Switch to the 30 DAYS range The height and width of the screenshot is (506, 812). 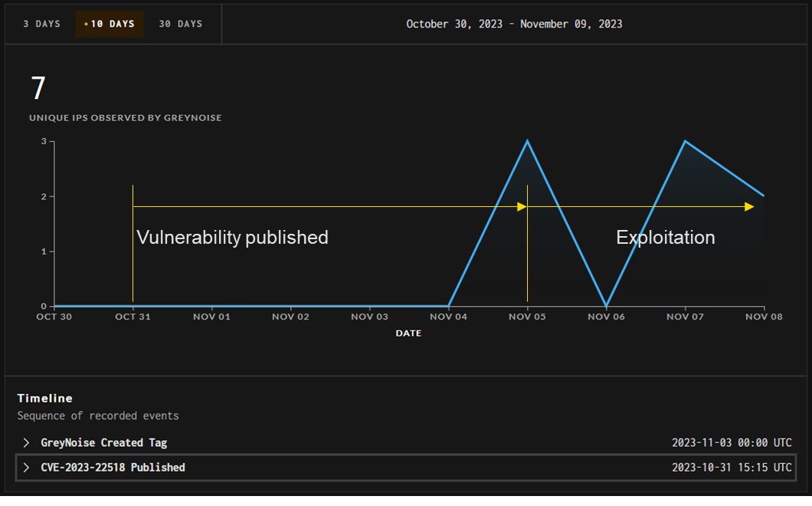[180, 24]
